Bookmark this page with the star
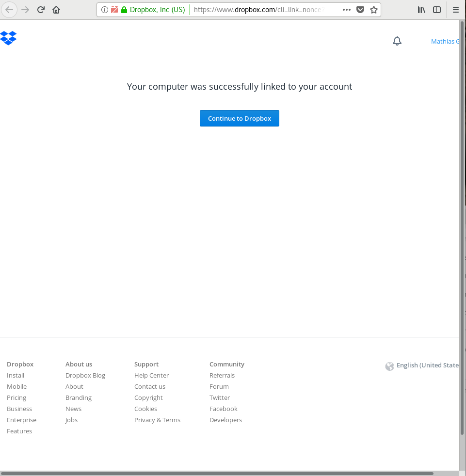 coord(373,10)
